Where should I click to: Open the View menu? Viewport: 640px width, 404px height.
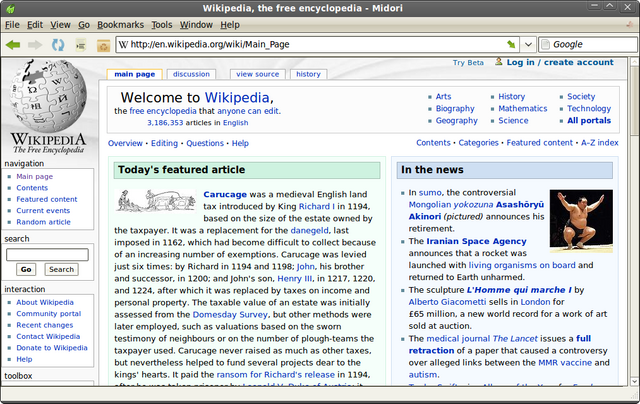60,25
